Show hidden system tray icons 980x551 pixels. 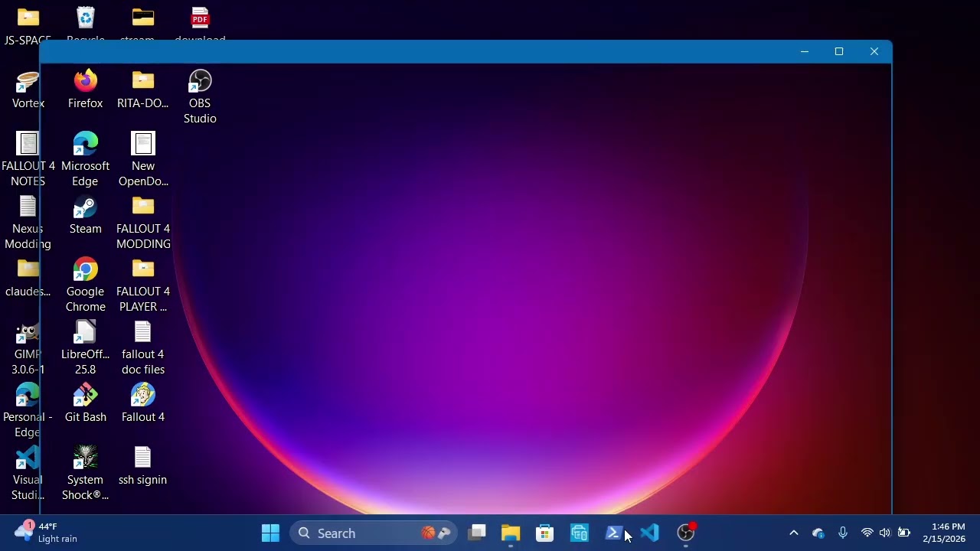click(794, 533)
